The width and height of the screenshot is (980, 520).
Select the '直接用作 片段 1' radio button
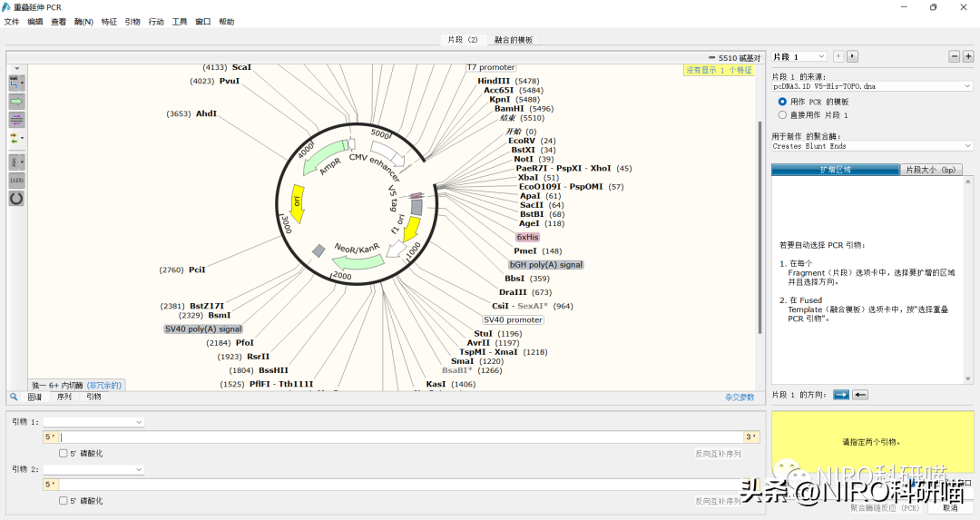coord(782,115)
